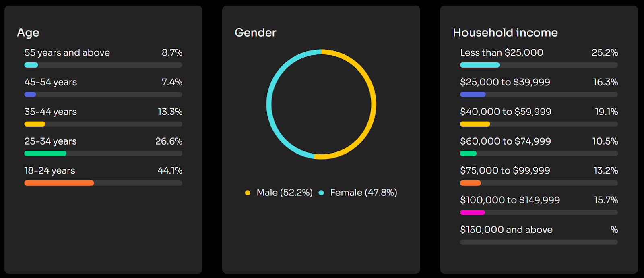
Task: Click the blue 45-54 years bar
Action: pos(30,94)
